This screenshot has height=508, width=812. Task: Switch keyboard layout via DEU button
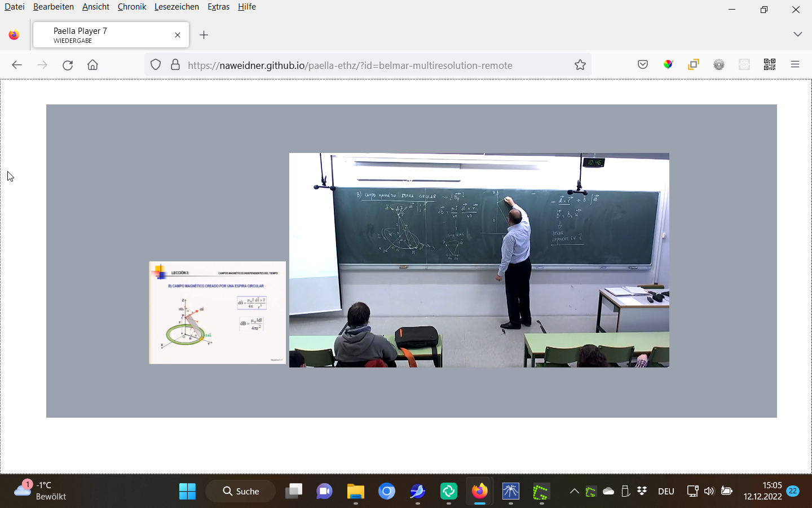[x=665, y=491]
